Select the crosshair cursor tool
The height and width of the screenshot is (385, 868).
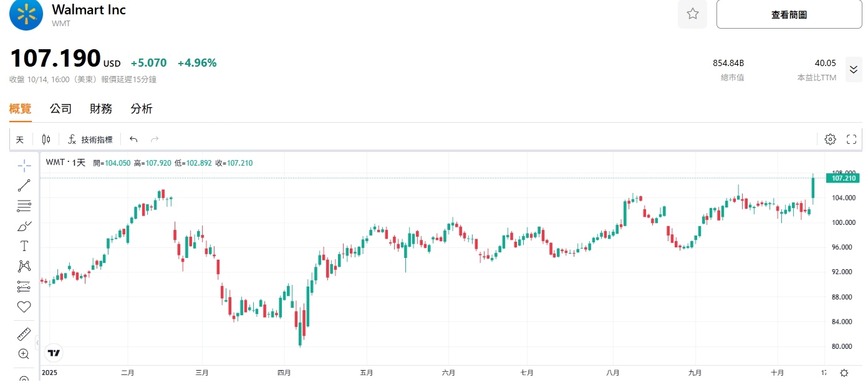point(24,165)
